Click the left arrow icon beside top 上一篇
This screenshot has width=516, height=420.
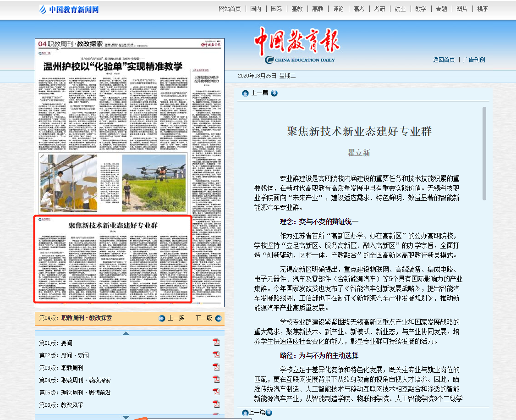245,94
